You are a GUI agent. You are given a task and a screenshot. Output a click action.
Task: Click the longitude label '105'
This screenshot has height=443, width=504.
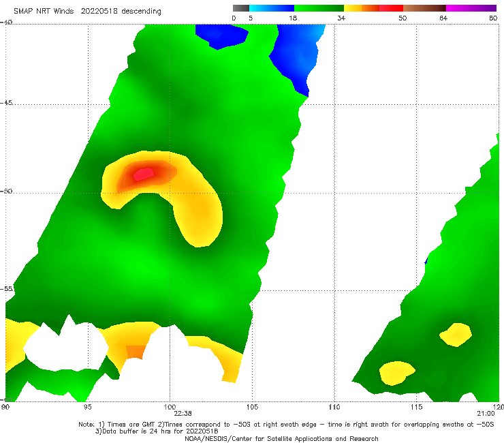click(252, 408)
